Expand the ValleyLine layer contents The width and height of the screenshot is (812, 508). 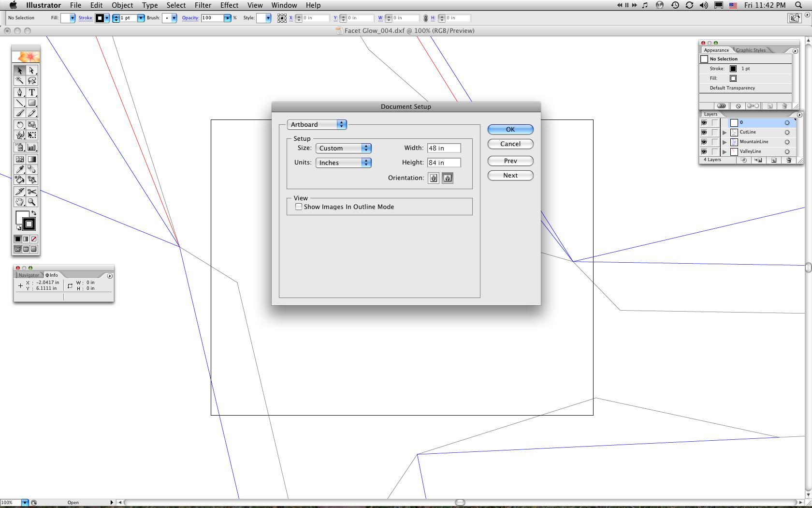(x=724, y=151)
